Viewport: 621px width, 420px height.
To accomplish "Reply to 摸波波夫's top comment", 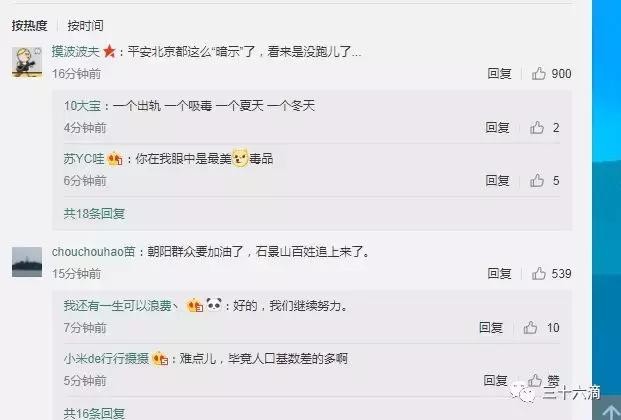I will pos(499,74).
